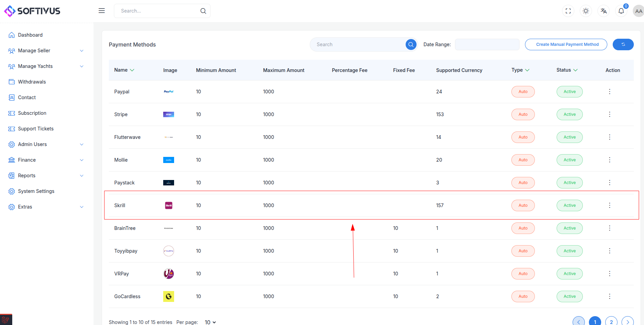
Task: Toggle the hamburger sidebar menu icon
Action: pos(102,11)
